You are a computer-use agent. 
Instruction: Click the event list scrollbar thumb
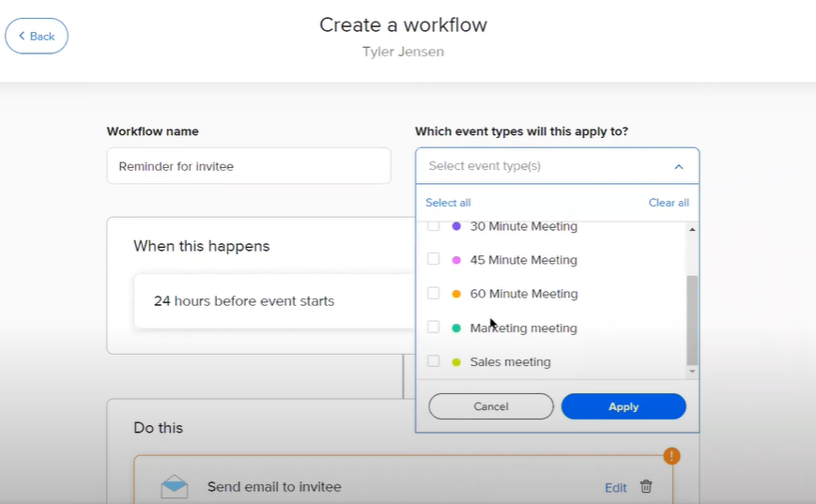point(692,320)
